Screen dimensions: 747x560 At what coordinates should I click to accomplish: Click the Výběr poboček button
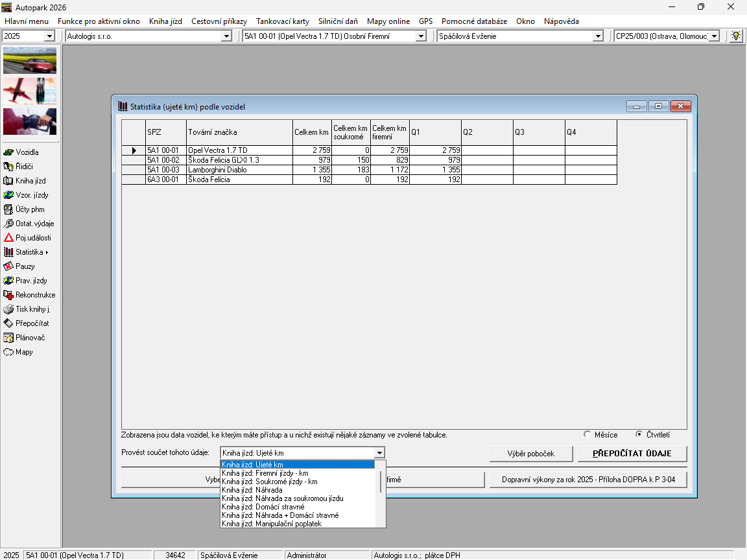530,454
